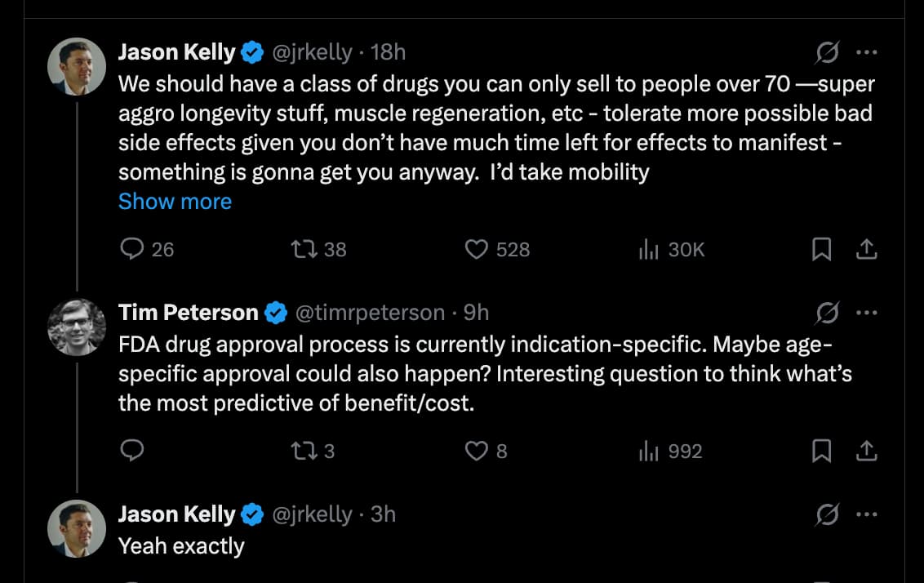Repost Jason Kelly's drugs-over-70 tweet
This screenshot has width=924, height=583.
tap(304, 249)
